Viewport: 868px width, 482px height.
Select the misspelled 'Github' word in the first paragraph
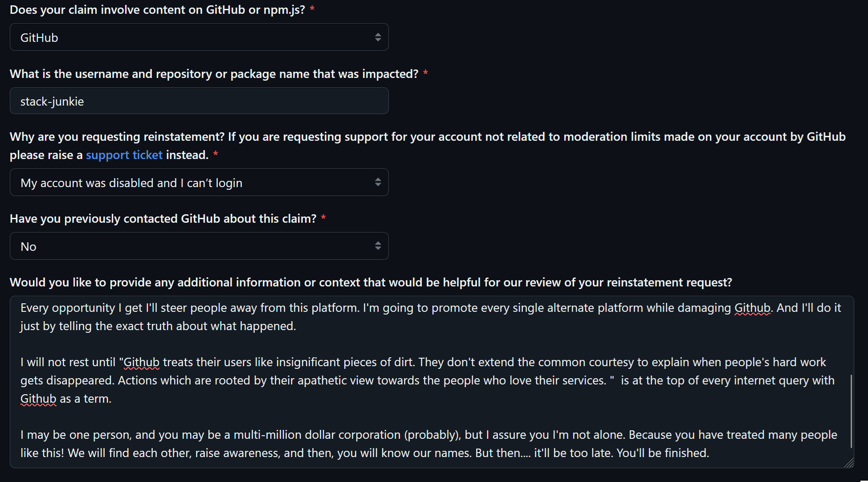click(x=752, y=307)
